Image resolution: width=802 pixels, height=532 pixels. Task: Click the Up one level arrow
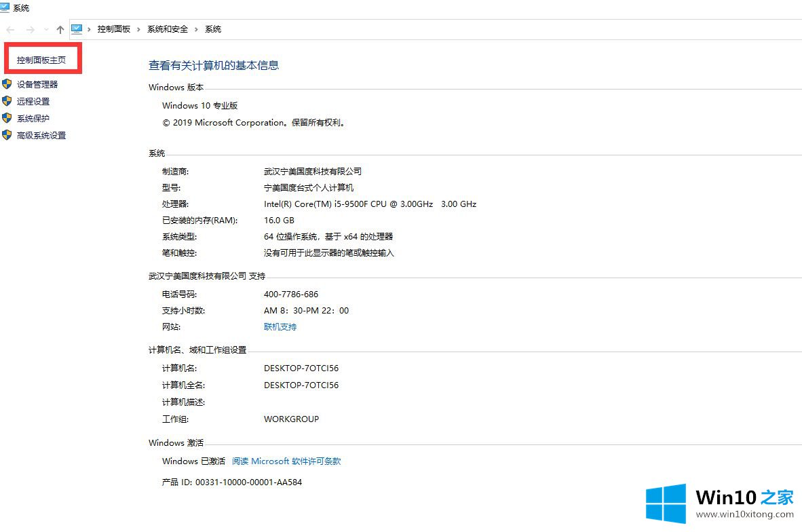[60, 30]
